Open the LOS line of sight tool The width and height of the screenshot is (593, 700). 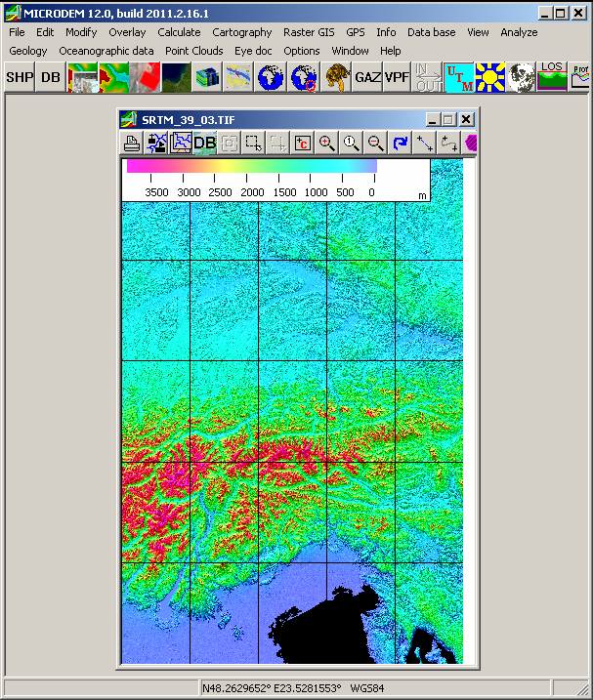(552, 76)
